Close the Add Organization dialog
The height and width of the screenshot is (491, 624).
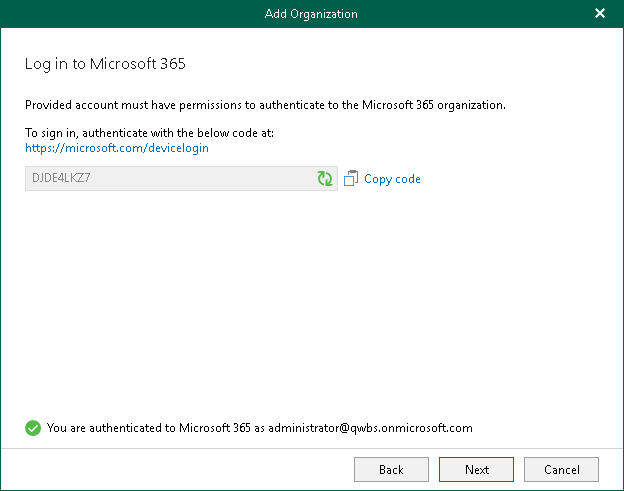pos(600,14)
